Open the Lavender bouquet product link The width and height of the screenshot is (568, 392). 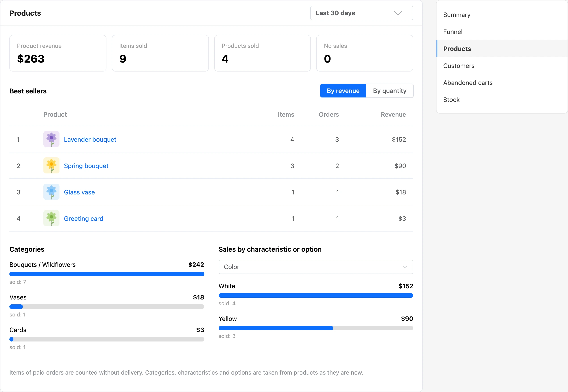click(90, 139)
